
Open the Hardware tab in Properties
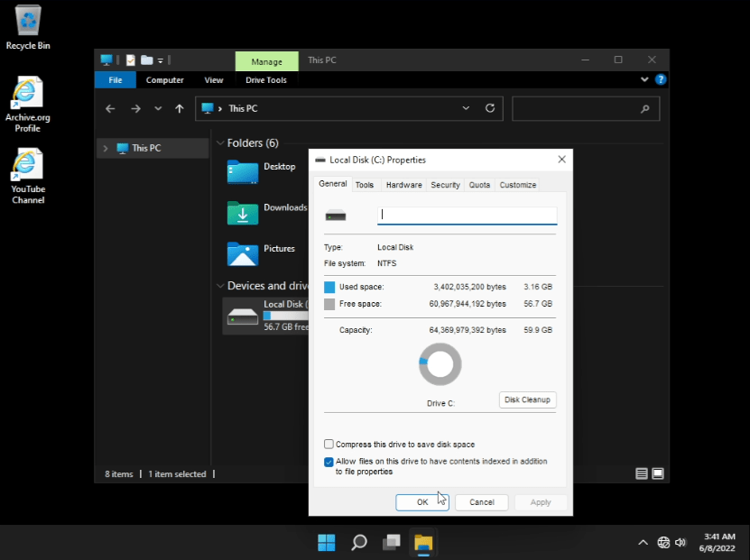click(404, 185)
